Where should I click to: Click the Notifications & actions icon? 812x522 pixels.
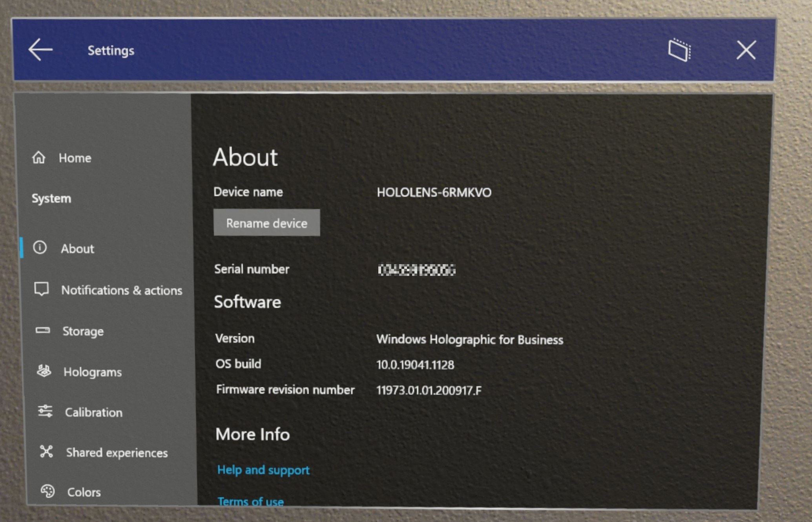46,290
